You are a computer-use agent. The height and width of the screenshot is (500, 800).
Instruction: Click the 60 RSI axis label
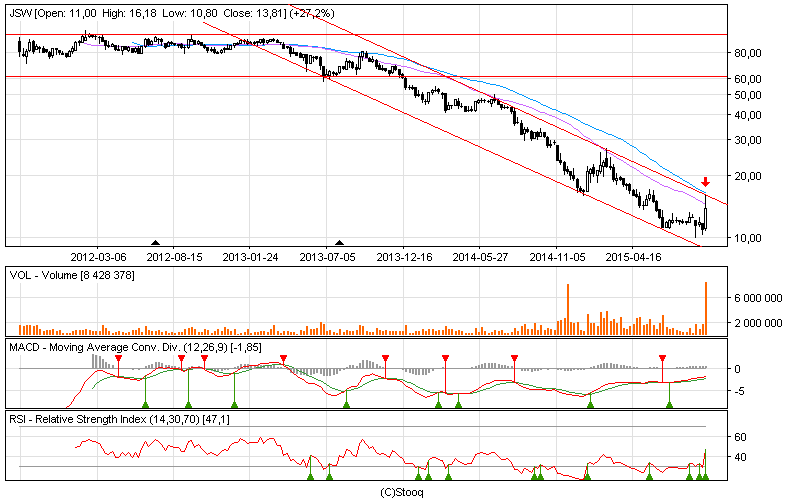click(740, 437)
